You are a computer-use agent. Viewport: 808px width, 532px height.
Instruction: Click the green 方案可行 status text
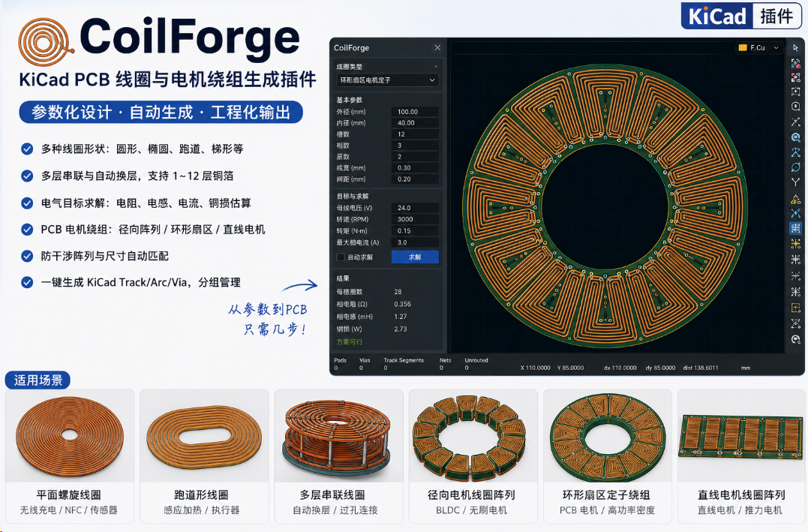click(x=350, y=341)
